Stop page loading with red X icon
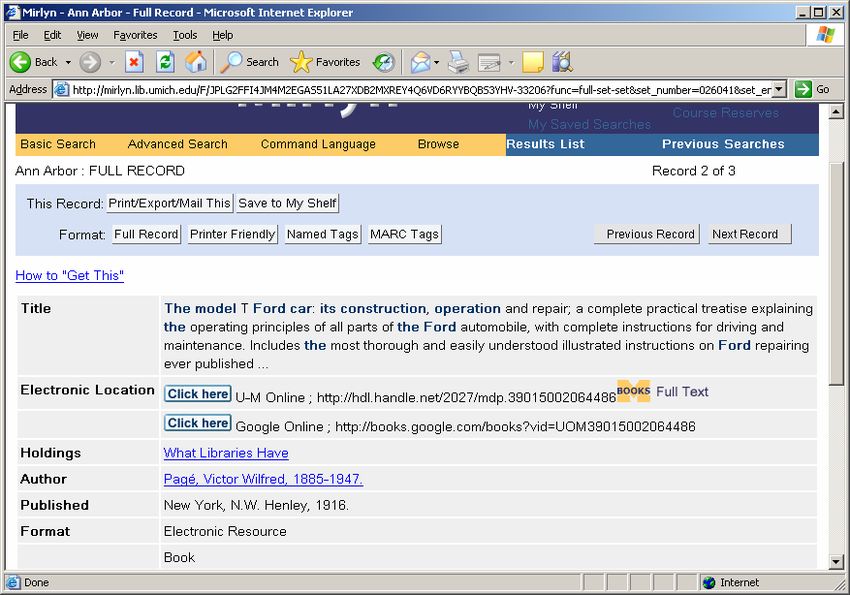Viewport: 850px width, 595px height. [134, 62]
